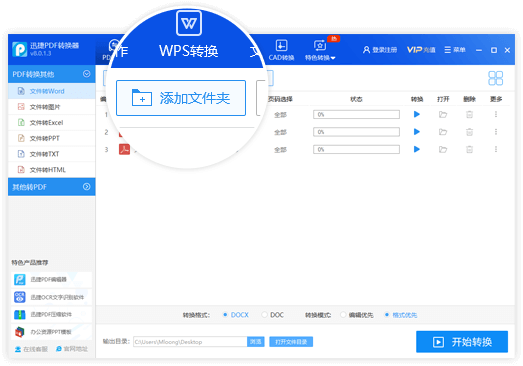Viewport: 523px width, 366px height.
Task: Change page selection 全部 in row 3
Action: [280, 149]
